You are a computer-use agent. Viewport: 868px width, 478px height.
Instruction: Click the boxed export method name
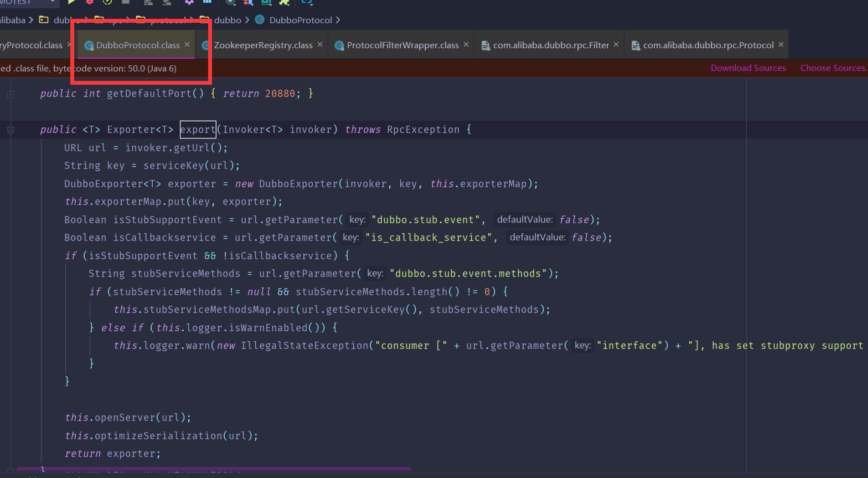[x=198, y=130]
